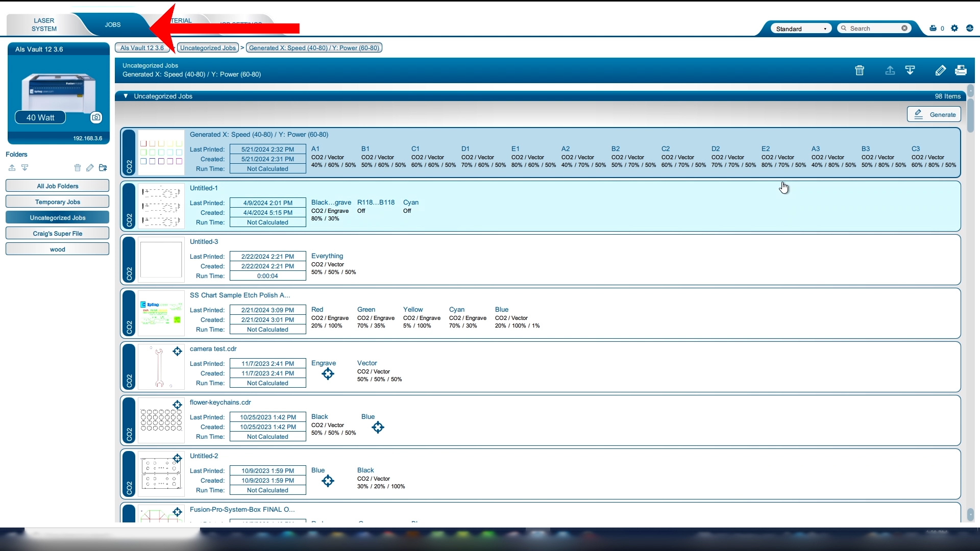Click the Everything process in Untitled-3
Screen dimensions: 980x551
point(333,264)
